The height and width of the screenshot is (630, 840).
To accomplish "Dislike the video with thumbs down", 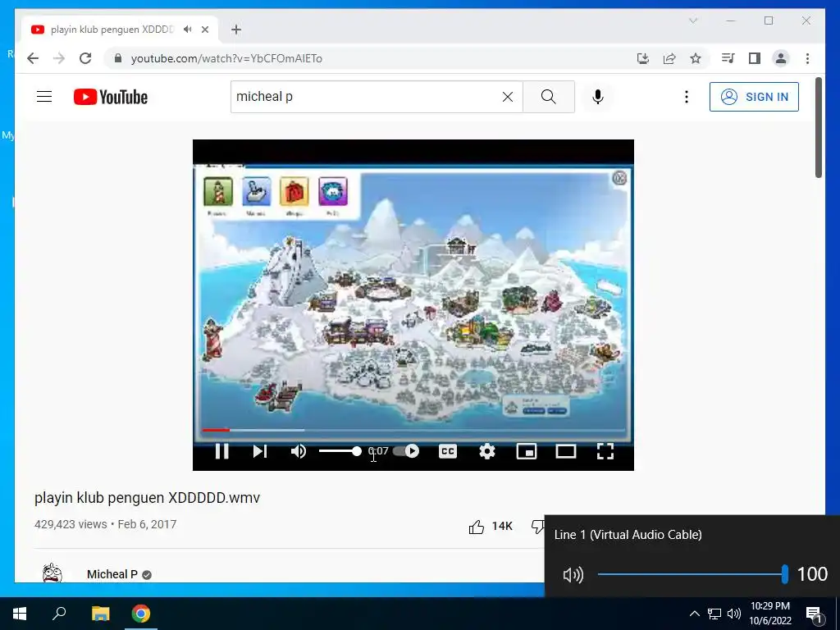I will pos(537,526).
